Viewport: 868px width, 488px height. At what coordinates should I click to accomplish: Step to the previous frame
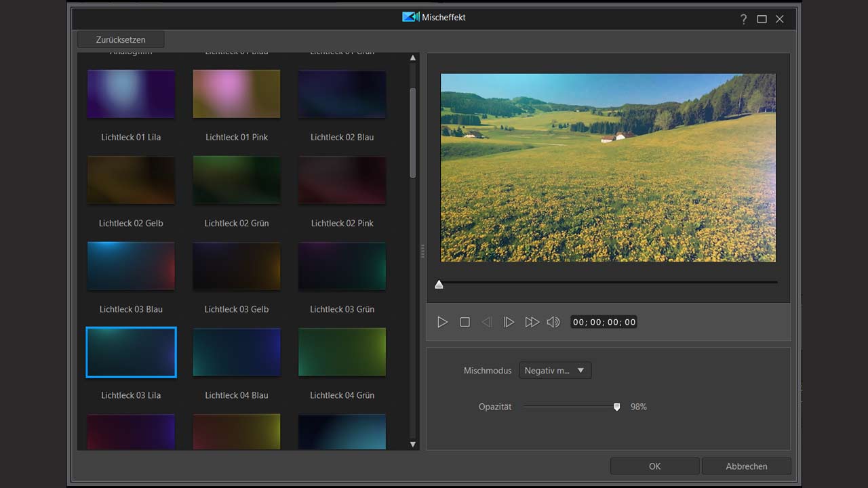point(486,323)
